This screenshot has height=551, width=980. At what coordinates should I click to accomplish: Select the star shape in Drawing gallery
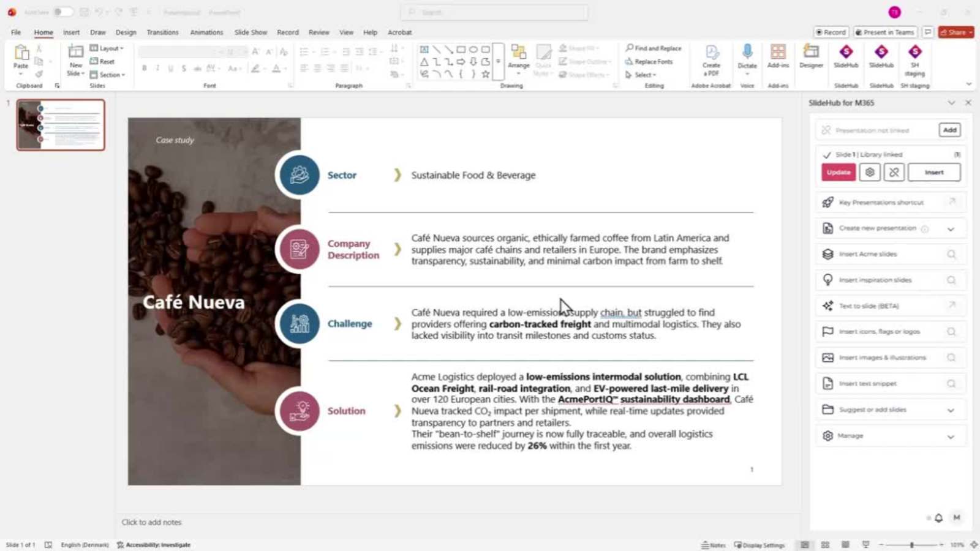click(485, 74)
